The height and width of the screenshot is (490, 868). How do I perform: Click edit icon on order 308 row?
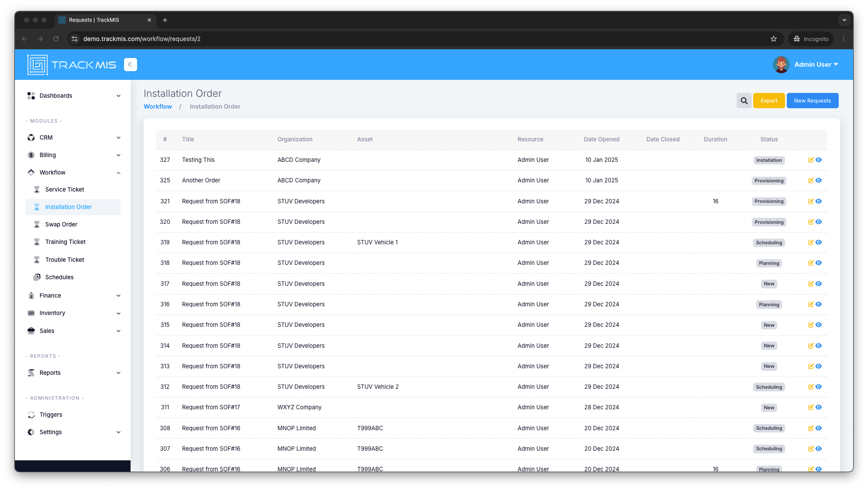coord(811,428)
